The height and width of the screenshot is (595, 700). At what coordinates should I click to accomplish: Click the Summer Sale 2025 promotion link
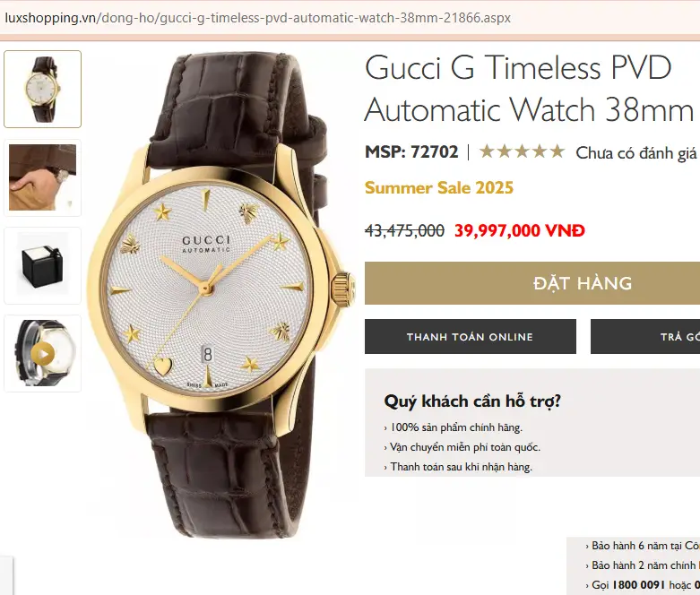[x=439, y=187]
